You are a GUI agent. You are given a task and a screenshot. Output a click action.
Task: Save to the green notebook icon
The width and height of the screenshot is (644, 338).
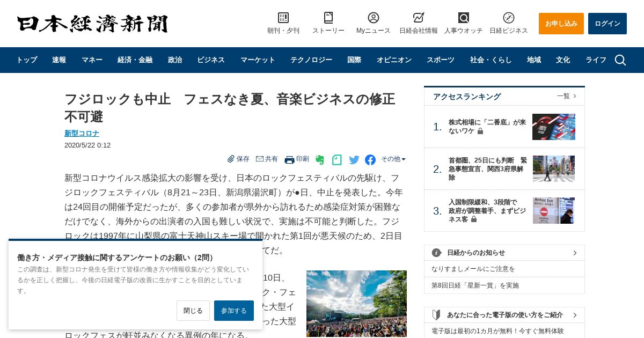point(336,159)
